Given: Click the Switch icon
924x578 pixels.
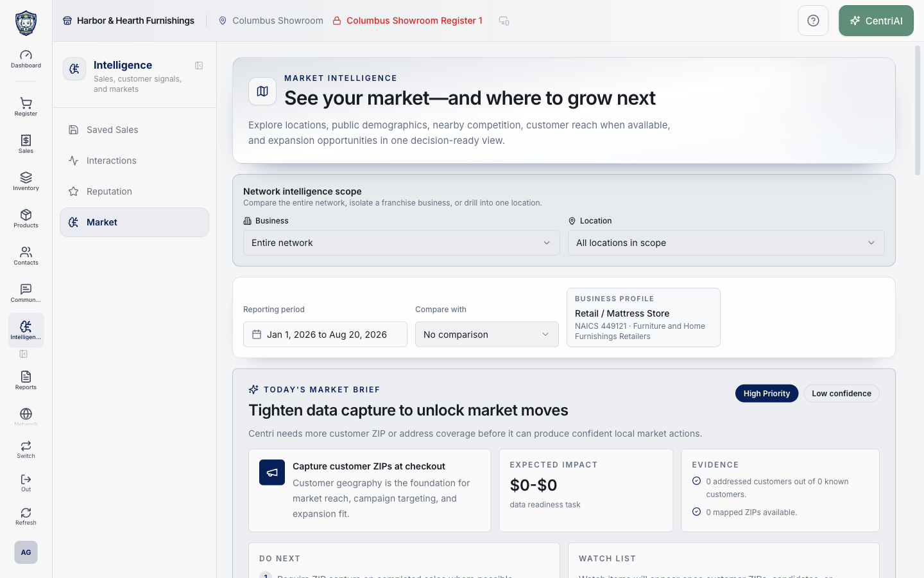Looking at the screenshot, I should point(26,450).
